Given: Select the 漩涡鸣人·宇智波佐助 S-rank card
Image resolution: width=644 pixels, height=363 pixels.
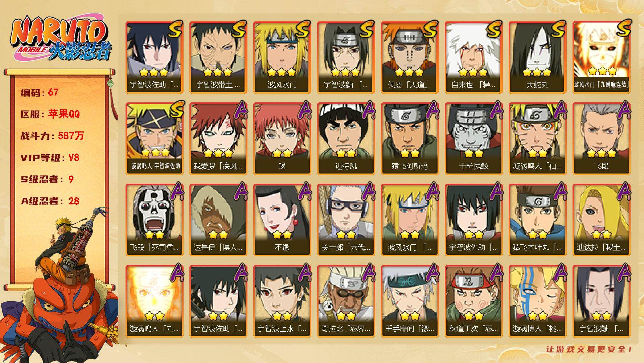Looking at the screenshot, I should (154, 139).
